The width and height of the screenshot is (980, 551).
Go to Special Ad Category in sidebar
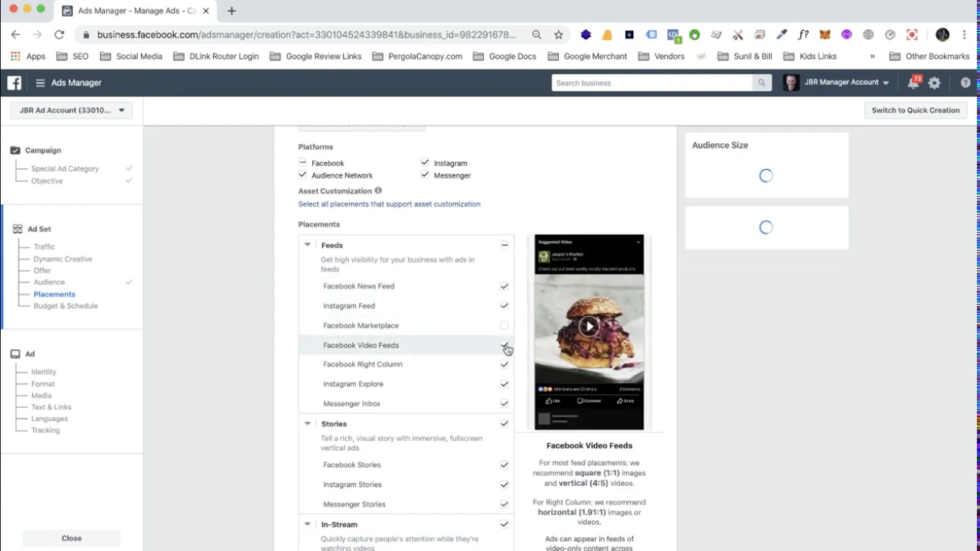65,168
